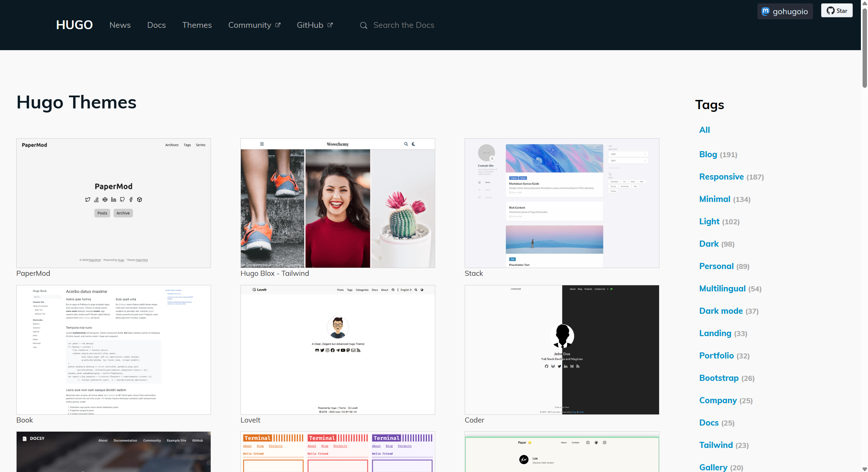This screenshot has width=868, height=472.
Task: Show all themes via the All tag
Action: (704, 130)
